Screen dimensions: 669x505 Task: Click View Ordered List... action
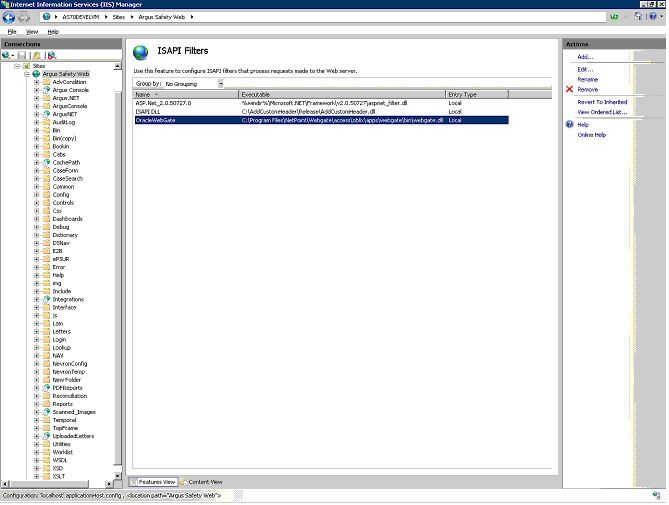(602, 112)
